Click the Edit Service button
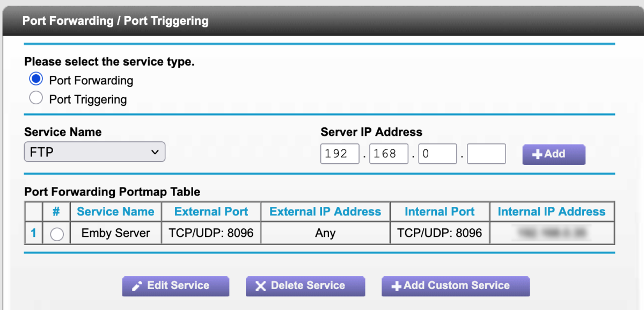The height and width of the screenshot is (310, 644). pos(175,286)
